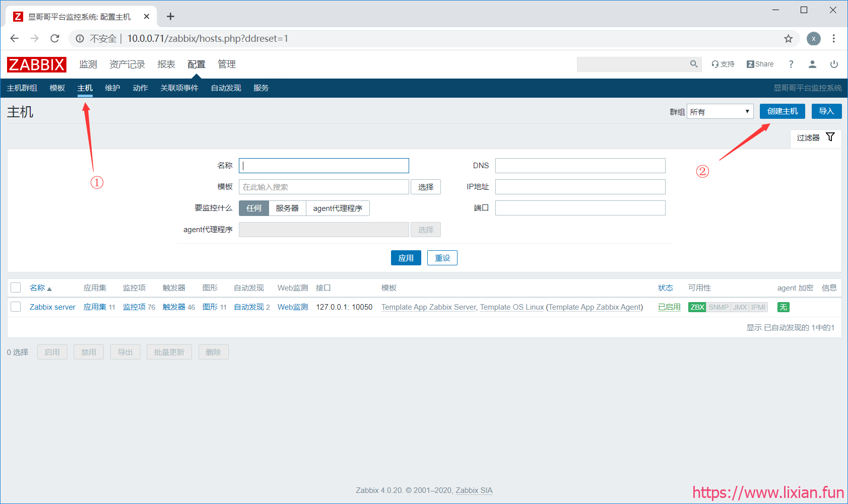Screen dimensions: 848x504
Task: Tick the Zabbix server row checkbox
Action: [16, 307]
